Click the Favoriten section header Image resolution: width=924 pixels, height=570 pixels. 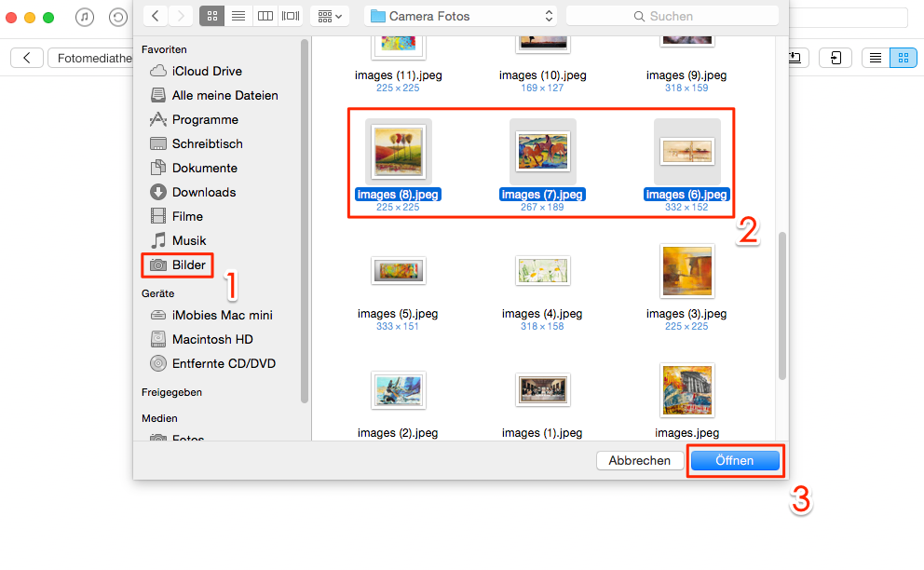[x=164, y=49]
